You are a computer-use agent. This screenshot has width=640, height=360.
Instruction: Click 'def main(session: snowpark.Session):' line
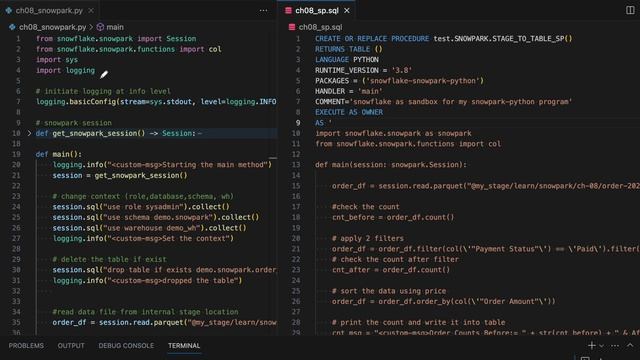coord(391,165)
